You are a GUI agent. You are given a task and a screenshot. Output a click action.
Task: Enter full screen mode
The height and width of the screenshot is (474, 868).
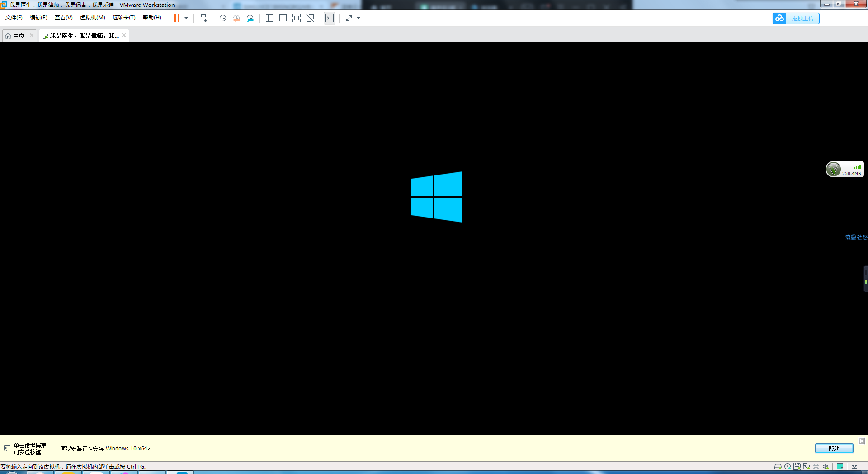point(297,18)
